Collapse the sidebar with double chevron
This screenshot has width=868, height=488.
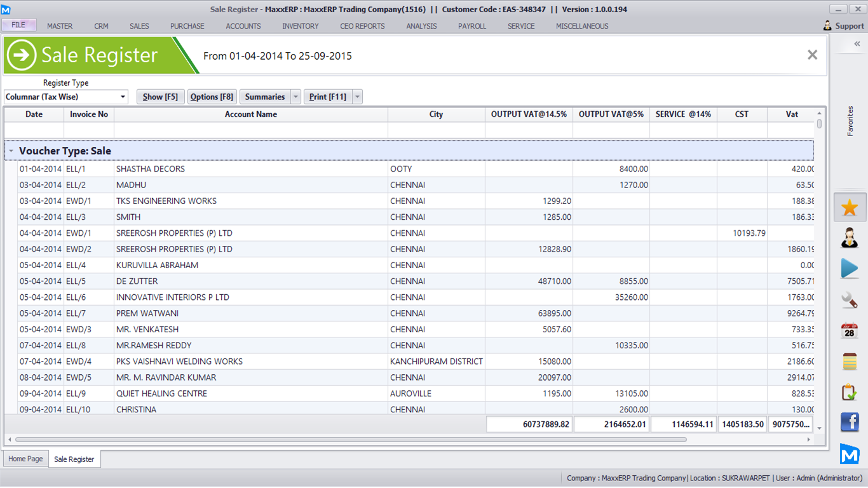(857, 44)
